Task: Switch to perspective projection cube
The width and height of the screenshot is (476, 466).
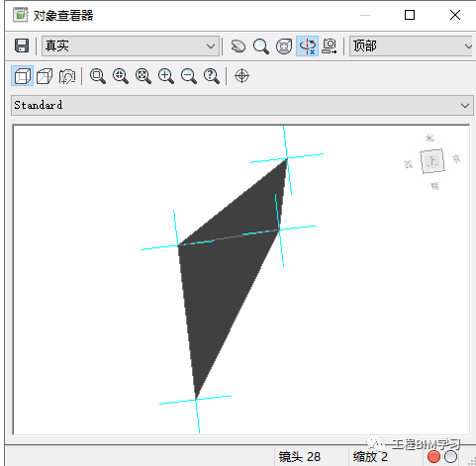Action: (45, 76)
